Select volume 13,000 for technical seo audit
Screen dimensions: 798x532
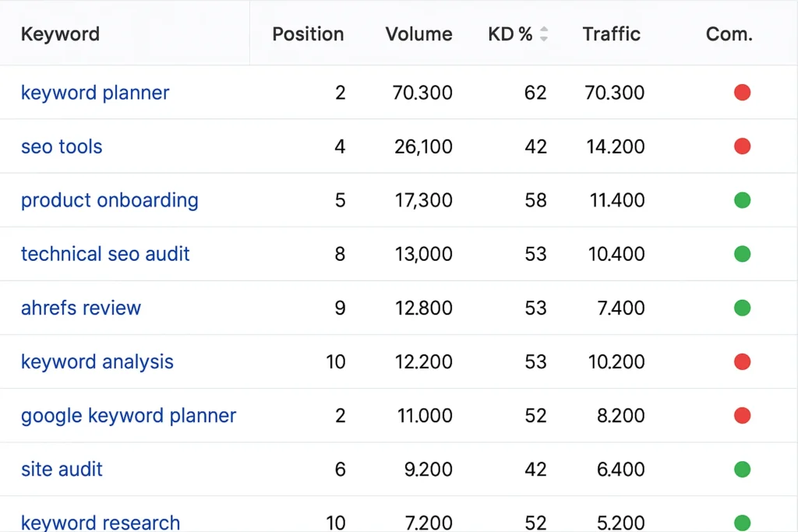[x=424, y=254]
